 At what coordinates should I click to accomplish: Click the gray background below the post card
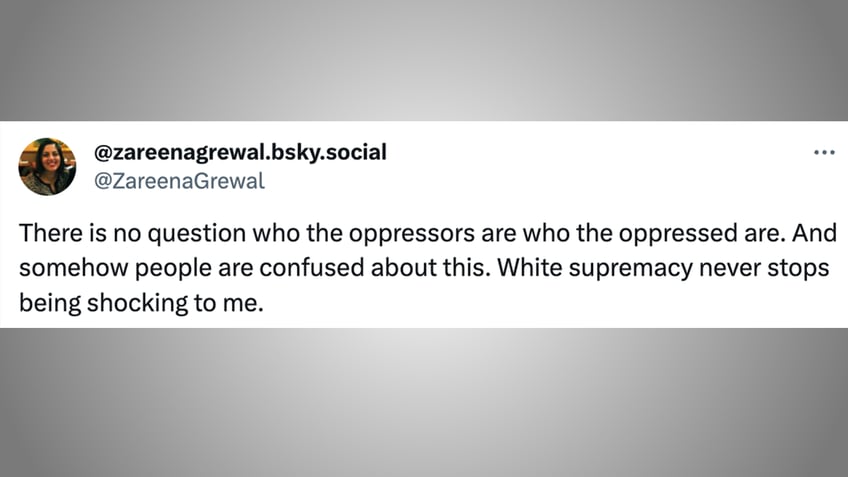424,402
